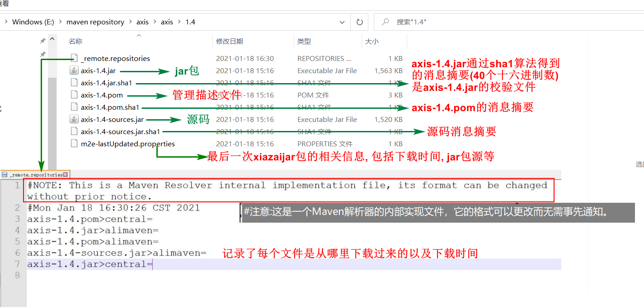Click the upper pin icon above the file list
This screenshot has height=308, width=644.
(42, 40)
